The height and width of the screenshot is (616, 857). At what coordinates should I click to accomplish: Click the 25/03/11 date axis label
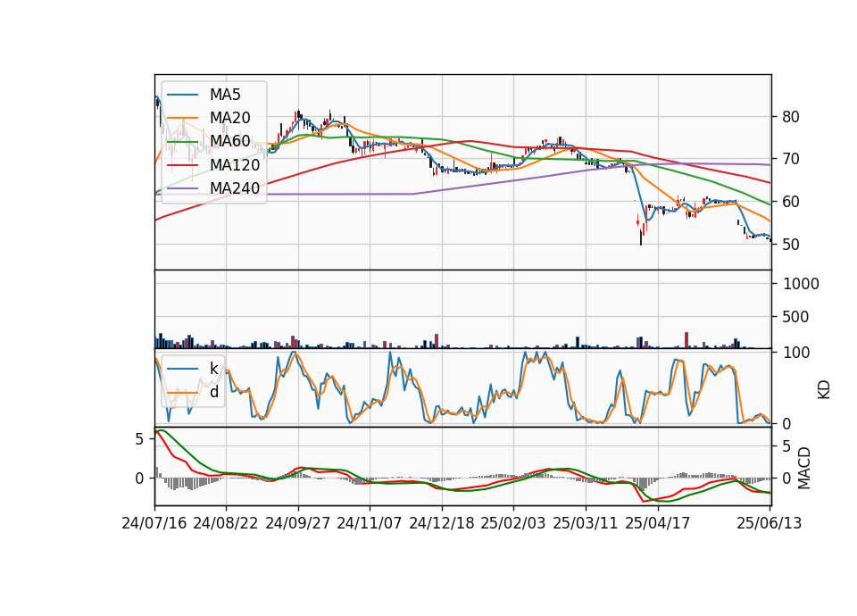point(586,523)
